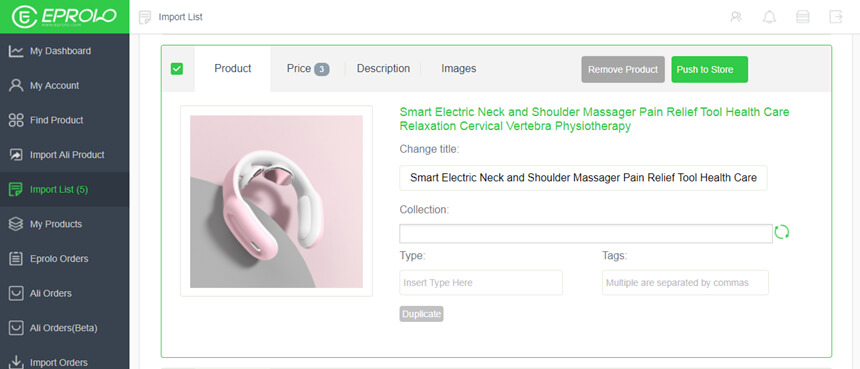This screenshot has width=860, height=369.
Task: Click the Push to Store button
Action: 709,70
